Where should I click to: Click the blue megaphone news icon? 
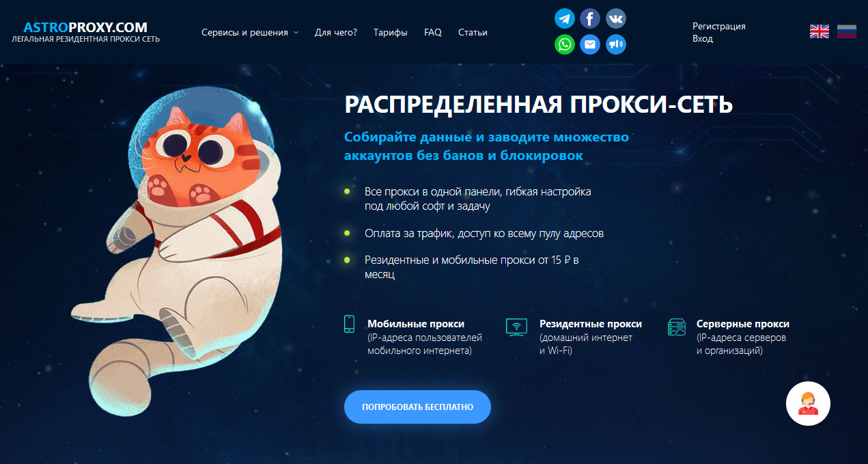coord(616,44)
